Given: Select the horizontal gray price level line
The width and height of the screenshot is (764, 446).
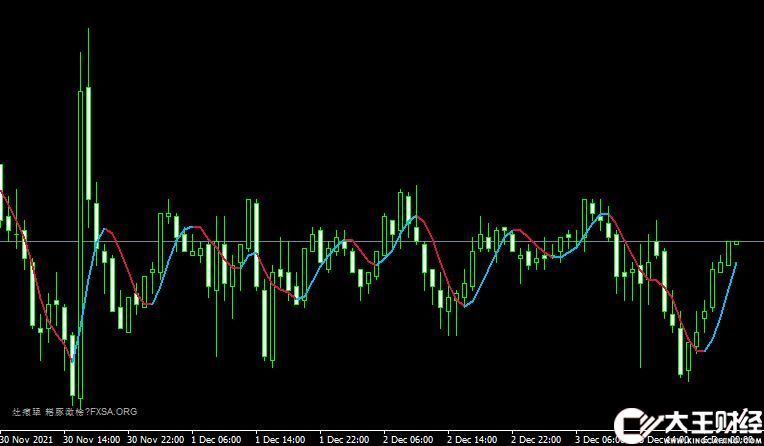Looking at the screenshot, I should pyautogui.click(x=382, y=241).
